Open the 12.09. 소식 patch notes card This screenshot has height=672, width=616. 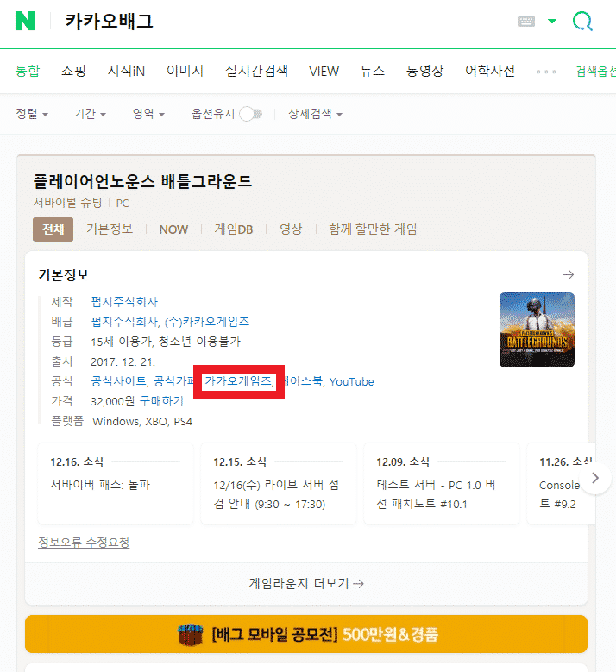(441, 483)
